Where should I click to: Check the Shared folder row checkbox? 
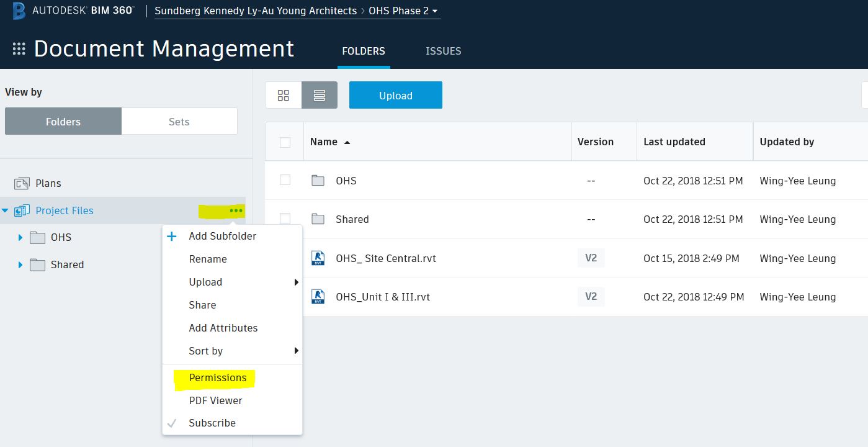click(x=285, y=218)
